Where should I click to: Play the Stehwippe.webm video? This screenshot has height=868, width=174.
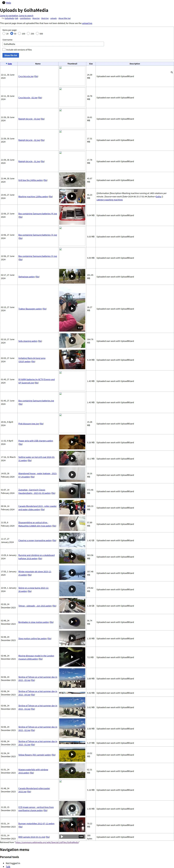coord(72,276)
